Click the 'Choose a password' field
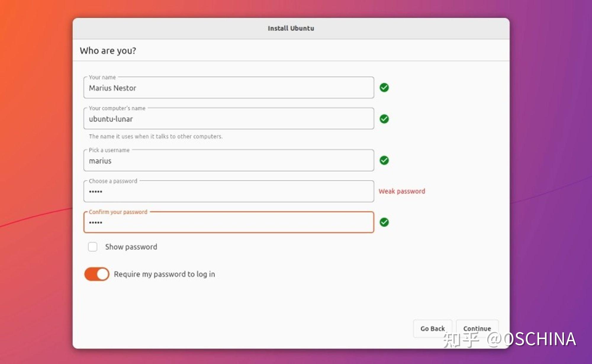This screenshot has width=592, height=364. [x=229, y=191]
